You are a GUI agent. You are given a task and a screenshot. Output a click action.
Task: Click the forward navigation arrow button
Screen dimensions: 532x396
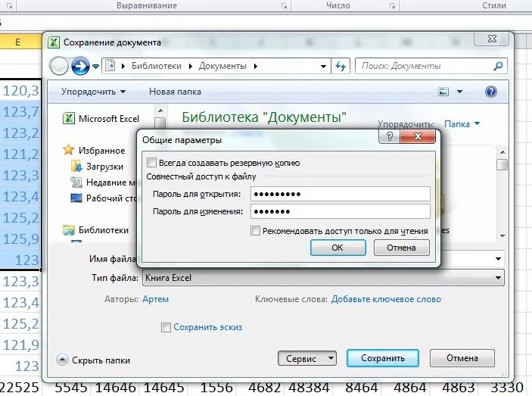coord(80,66)
